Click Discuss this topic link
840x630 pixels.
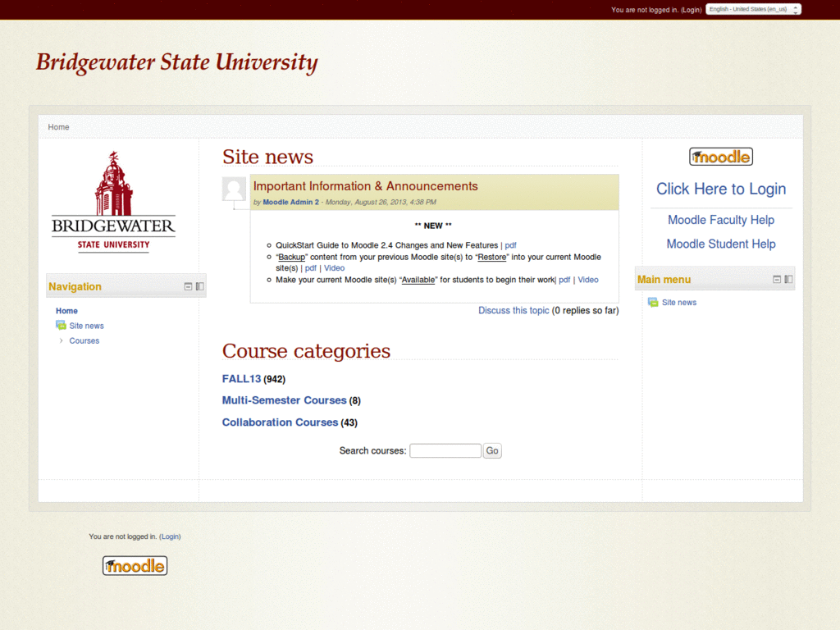(514, 310)
